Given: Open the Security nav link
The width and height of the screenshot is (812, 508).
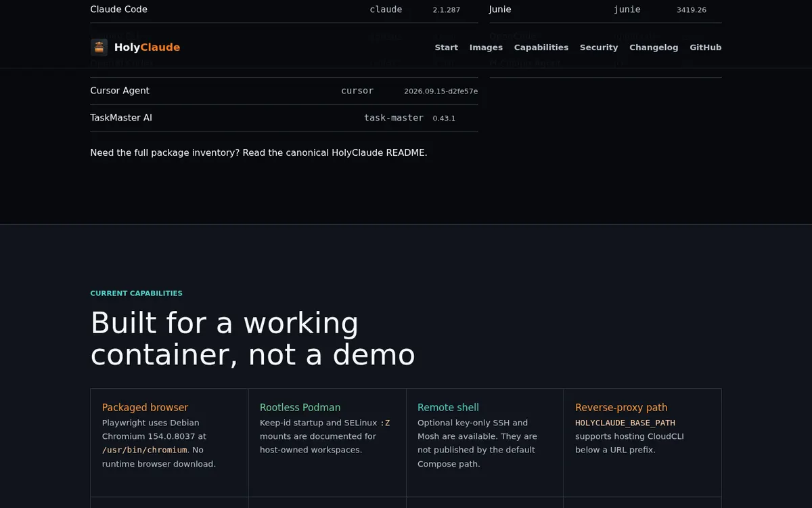Looking at the screenshot, I should [x=599, y=47].
